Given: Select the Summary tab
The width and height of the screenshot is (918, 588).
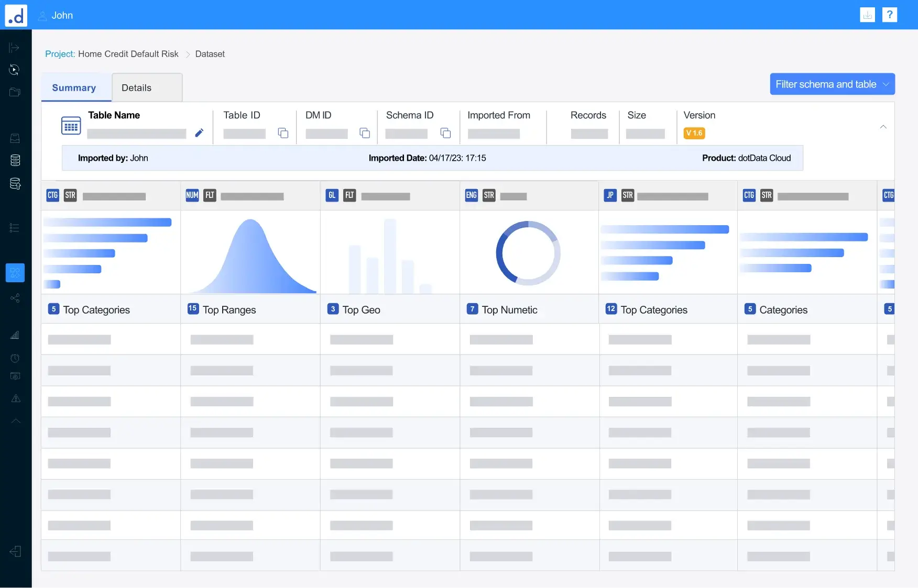Looking at the screenshot, I should [x=74, y=87].
